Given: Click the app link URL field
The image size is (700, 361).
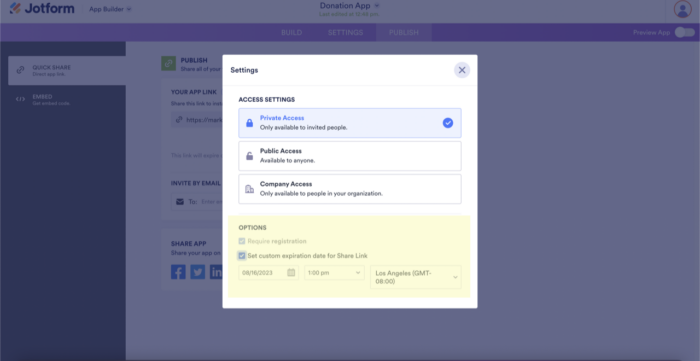Looking at the screenshot, I should click(197, 120).
